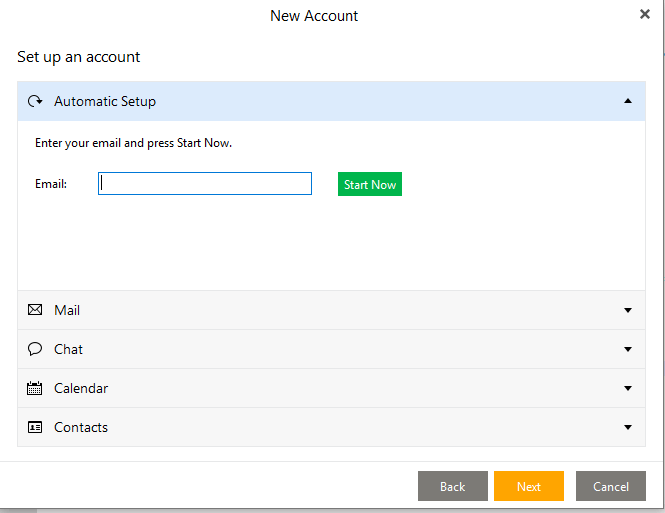Click the Mail envelope icon

(x=35, y=310)
